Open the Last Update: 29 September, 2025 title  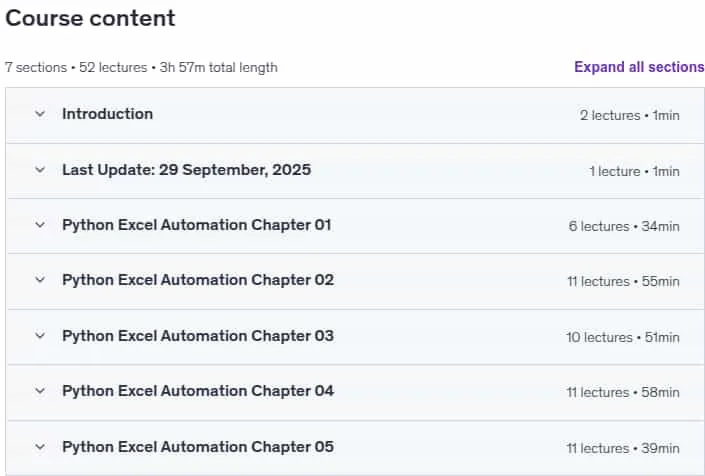[187, 170]
